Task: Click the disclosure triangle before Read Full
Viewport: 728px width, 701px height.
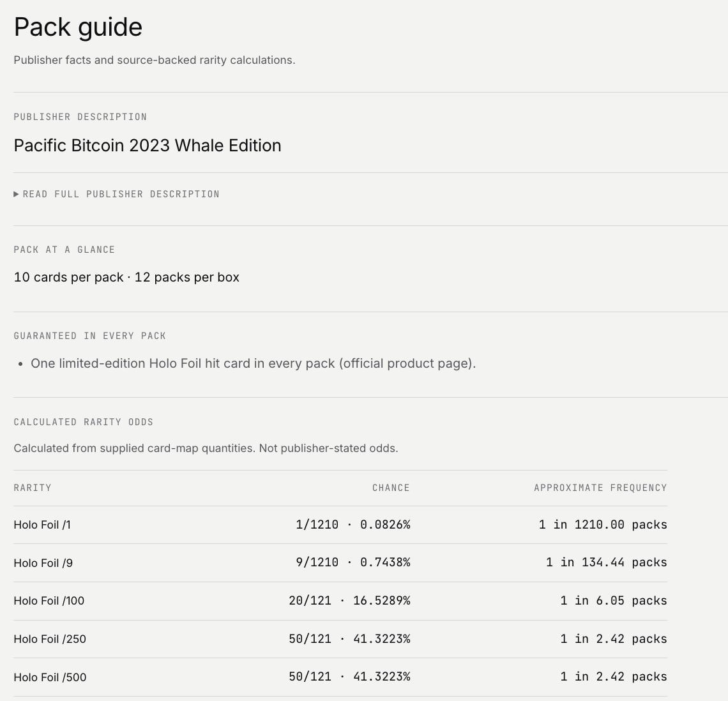Action: tap(16, 194)
